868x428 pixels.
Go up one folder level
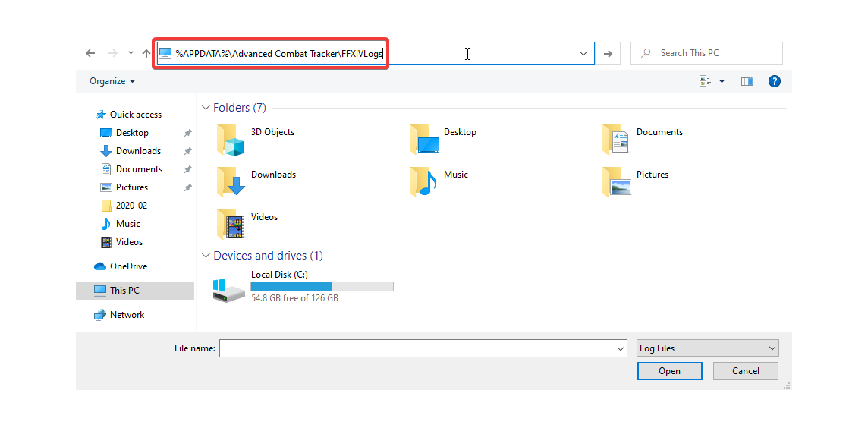(146, 53)
